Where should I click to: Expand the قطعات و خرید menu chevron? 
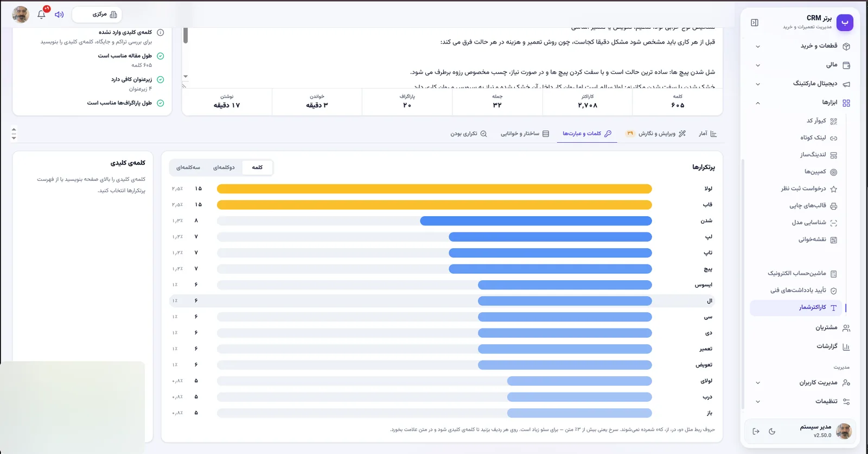758,47
